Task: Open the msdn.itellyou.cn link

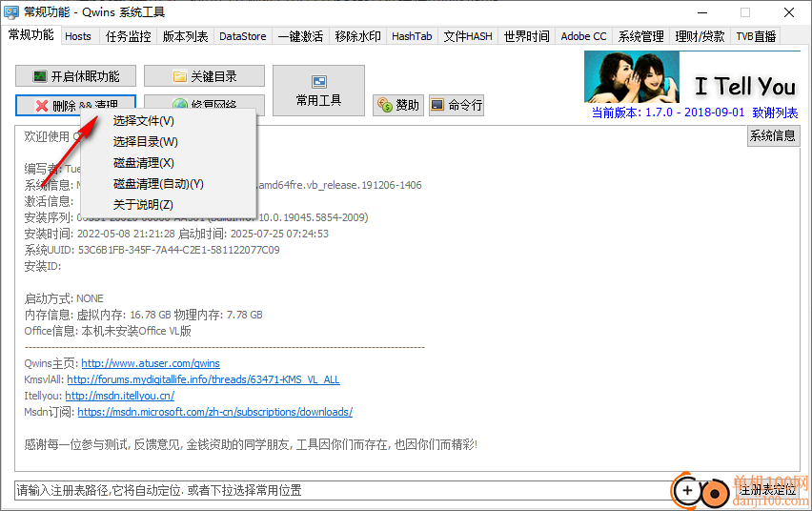Action: (120, 396)
